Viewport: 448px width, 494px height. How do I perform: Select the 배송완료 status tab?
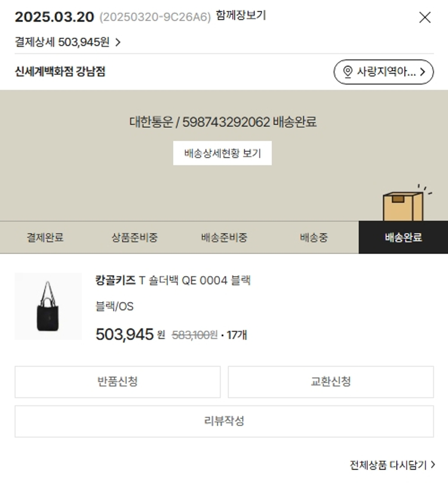[403, 237]
